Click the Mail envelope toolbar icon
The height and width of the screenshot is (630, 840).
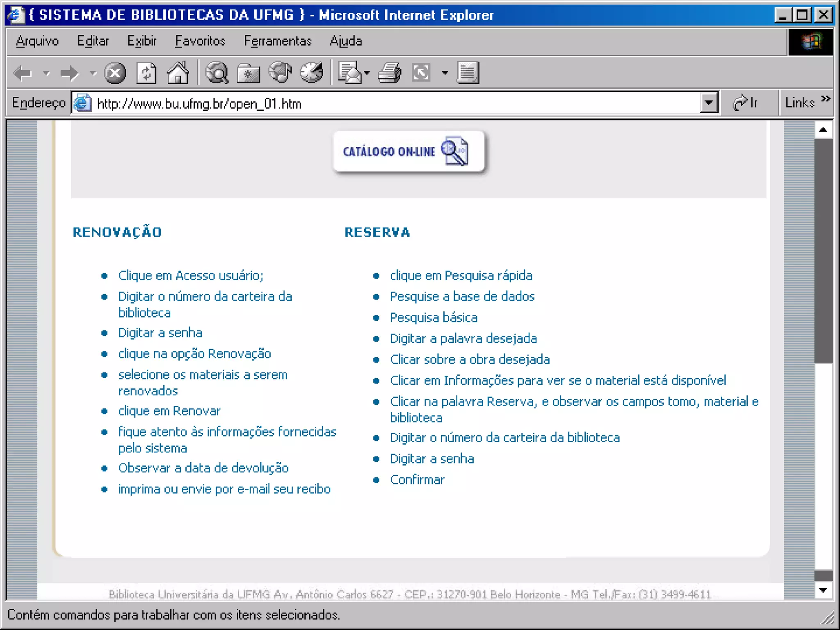tap(349, 73)
